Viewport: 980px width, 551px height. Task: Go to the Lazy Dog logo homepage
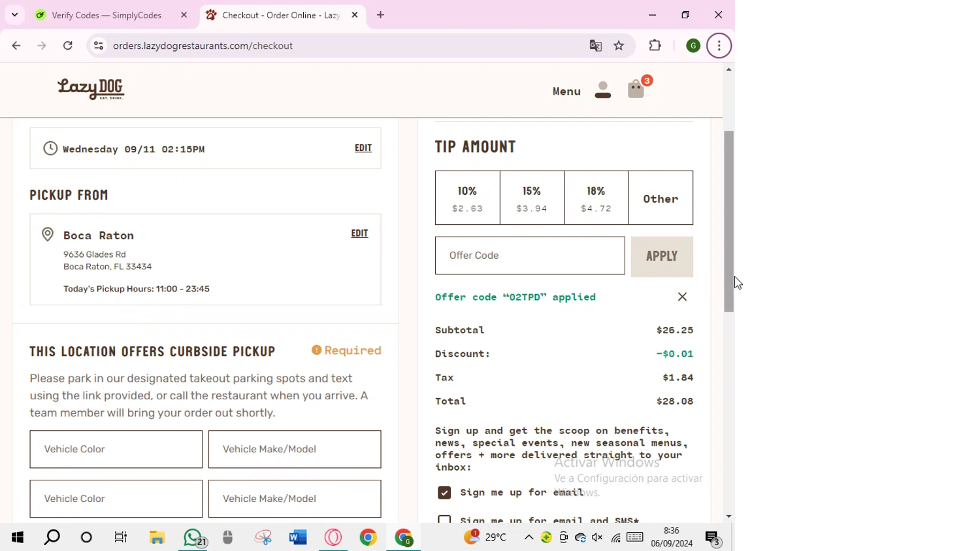(x=91, y=89)
